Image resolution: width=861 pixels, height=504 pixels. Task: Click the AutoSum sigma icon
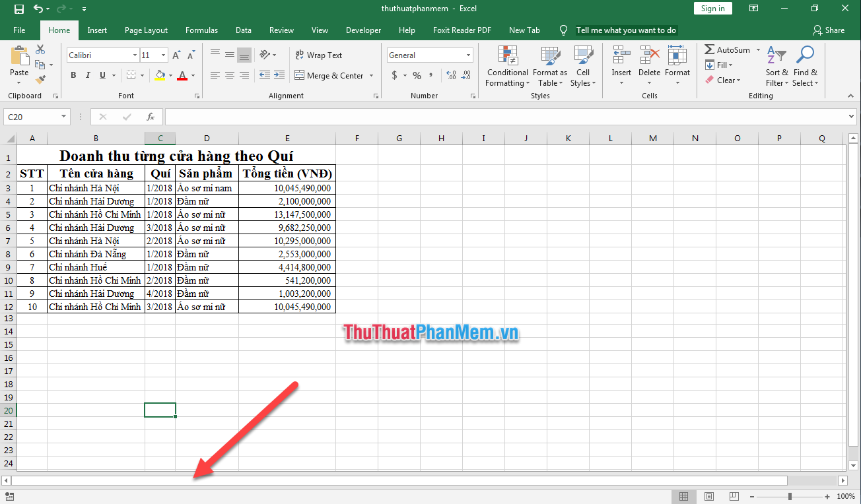tap(710, 50)
